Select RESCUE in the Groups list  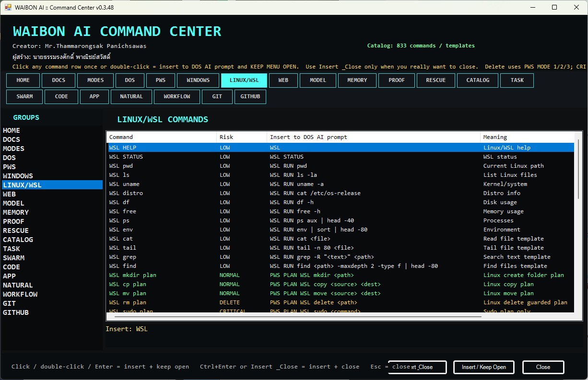(52, 230)
